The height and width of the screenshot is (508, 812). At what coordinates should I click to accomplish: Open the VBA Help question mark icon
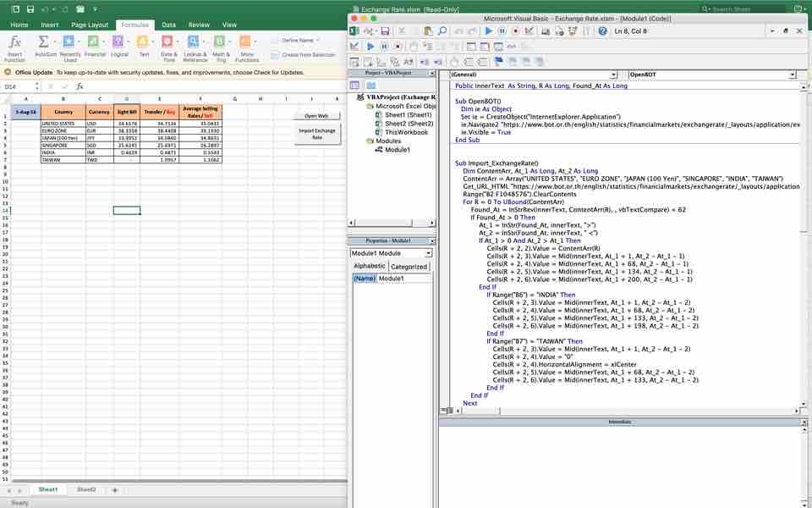[602, 31]
